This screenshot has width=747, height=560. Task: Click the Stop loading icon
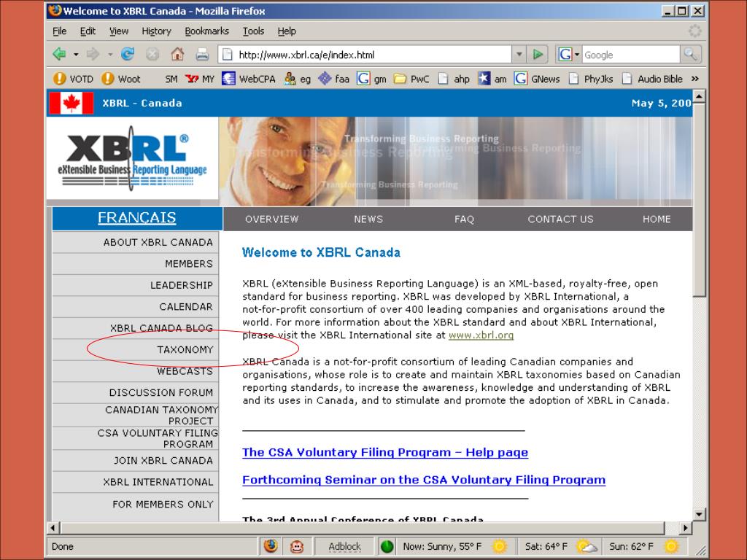(x=152, y=54)
